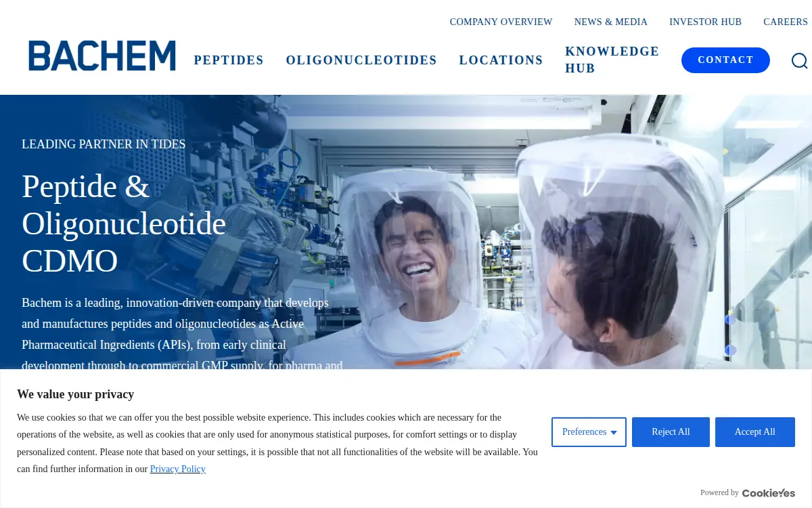Click the blue Contact button
The image size is (812, 508).
point(725,60)
